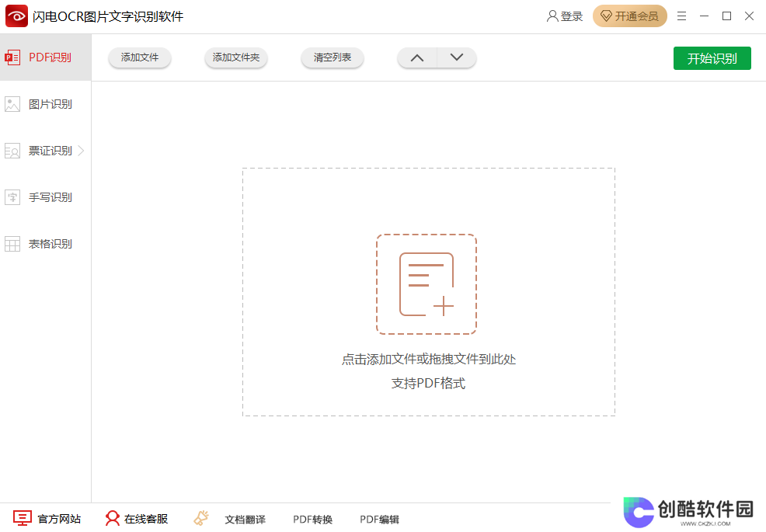Screen dimensions: 766x532
Task: Open the 文档翻译 link
Action: pyautogui.click(x=245, y=520)
